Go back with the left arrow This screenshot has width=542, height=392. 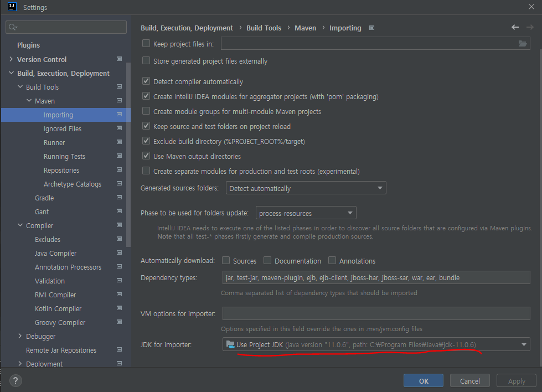pos(515,27)
